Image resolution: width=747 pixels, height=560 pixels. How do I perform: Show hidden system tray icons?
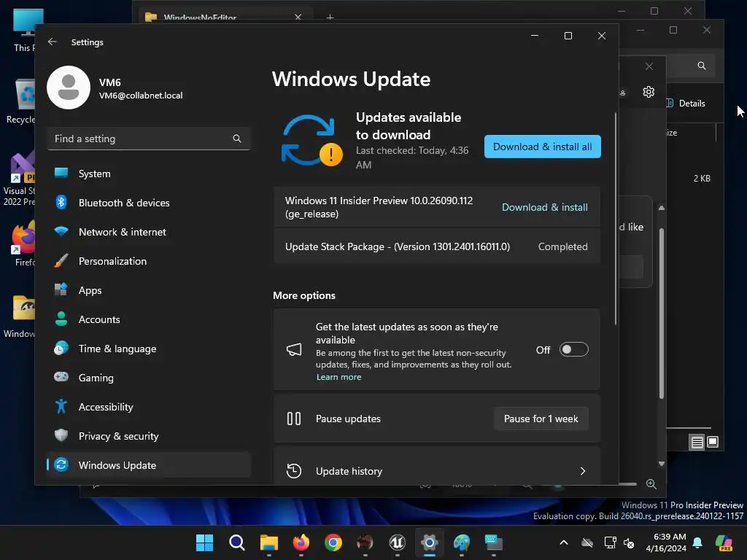564,542
